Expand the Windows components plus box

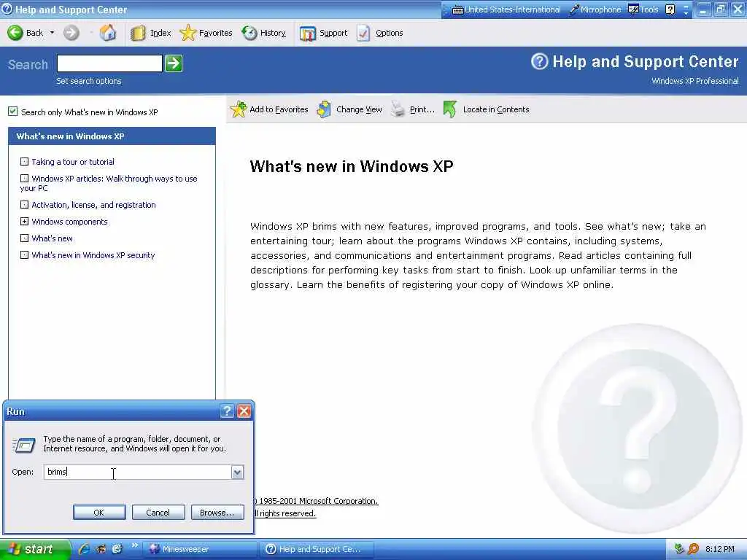[24, 222]
